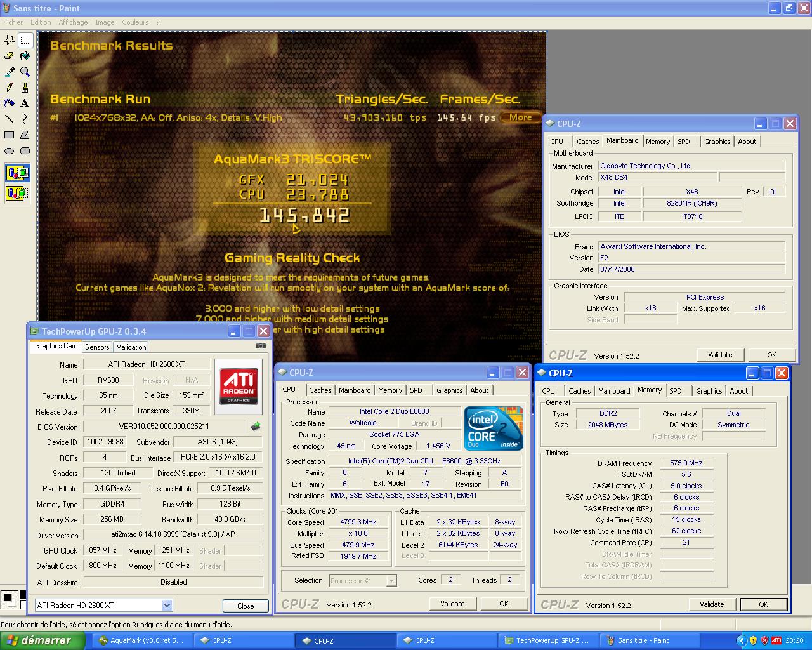Select the Text tool (letter A)

point(25,103)
